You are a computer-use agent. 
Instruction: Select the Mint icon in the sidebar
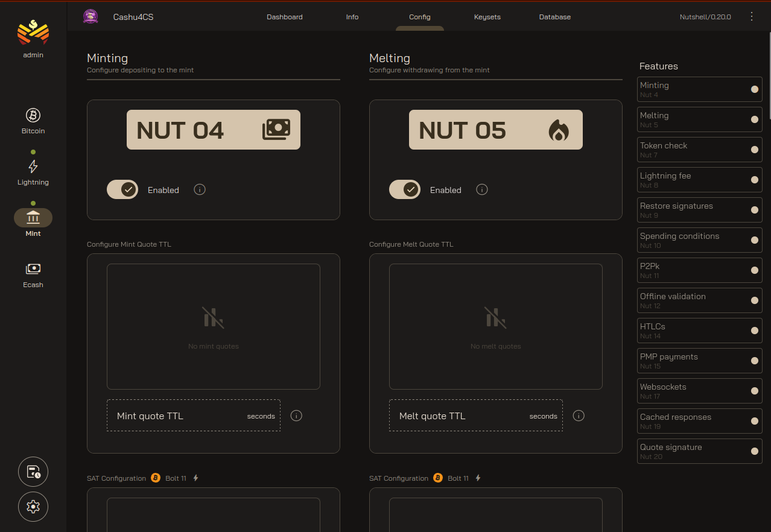pos(33,217)
